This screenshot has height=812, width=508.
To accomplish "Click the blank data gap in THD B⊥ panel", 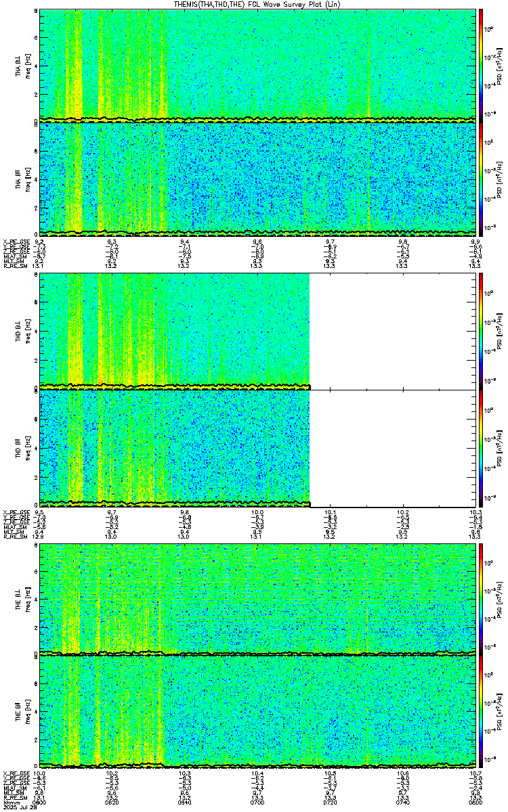I will coord(393,331).
